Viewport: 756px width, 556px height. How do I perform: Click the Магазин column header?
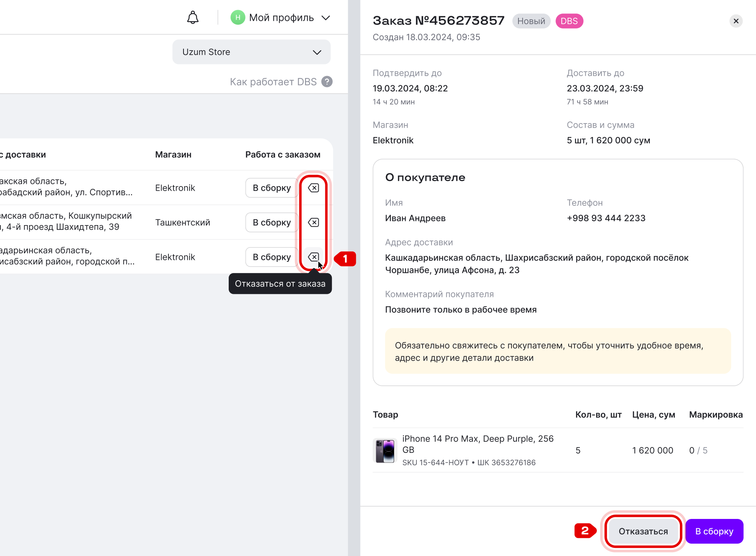(173, 155)
